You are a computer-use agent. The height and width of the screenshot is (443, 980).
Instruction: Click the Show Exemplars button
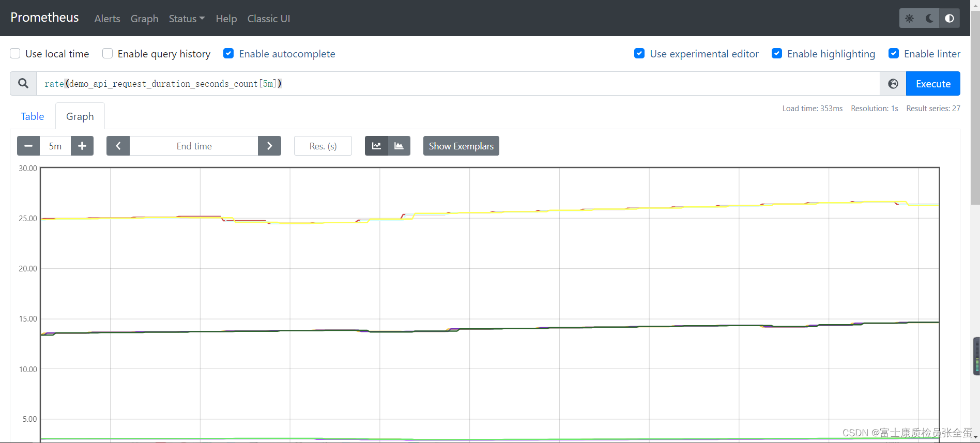click(461, 146)
